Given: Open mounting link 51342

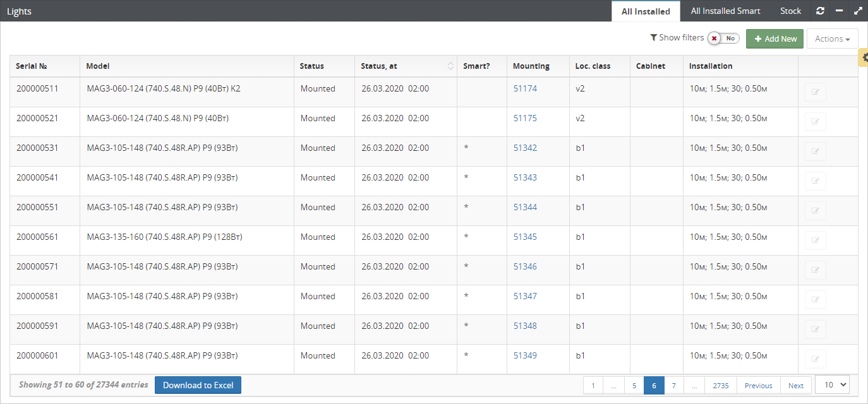Looking at the screenshot, I should click(x=525, y=148).
